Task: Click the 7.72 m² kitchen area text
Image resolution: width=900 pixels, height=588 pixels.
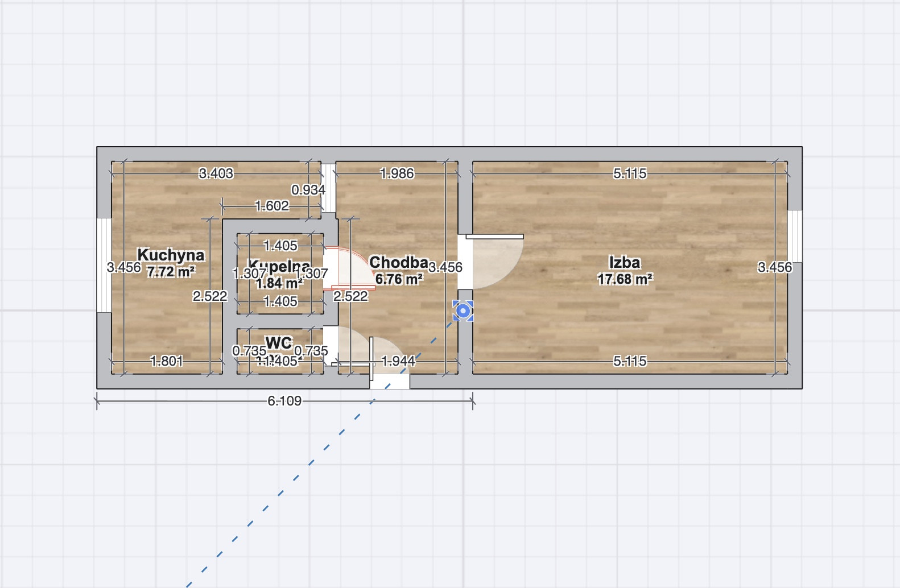Action: [x=171, y=272]
